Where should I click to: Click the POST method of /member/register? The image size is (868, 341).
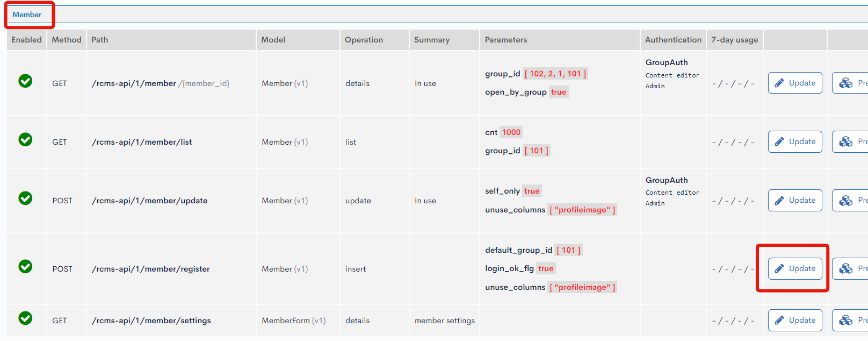click(62, 269)
